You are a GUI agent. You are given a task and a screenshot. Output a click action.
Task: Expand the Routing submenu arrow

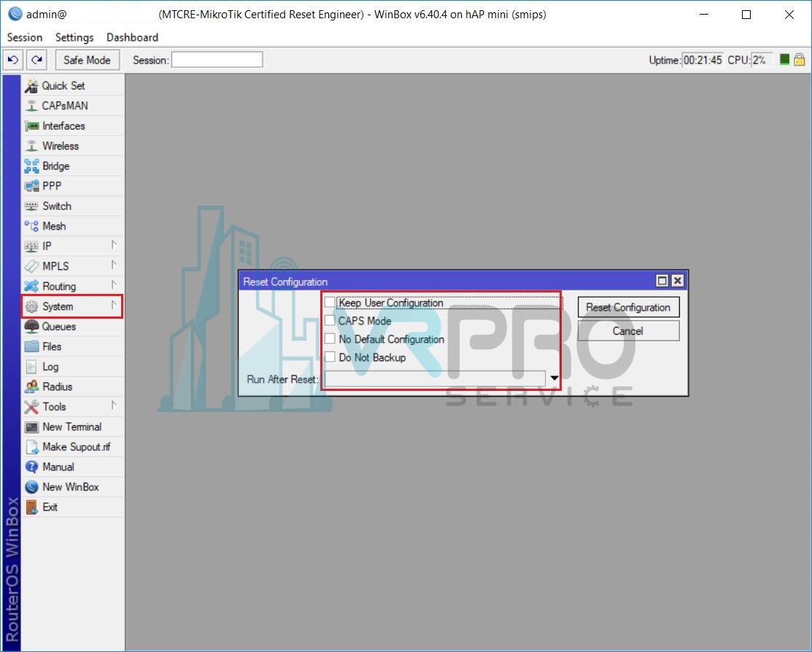click(x=113, y=285)
